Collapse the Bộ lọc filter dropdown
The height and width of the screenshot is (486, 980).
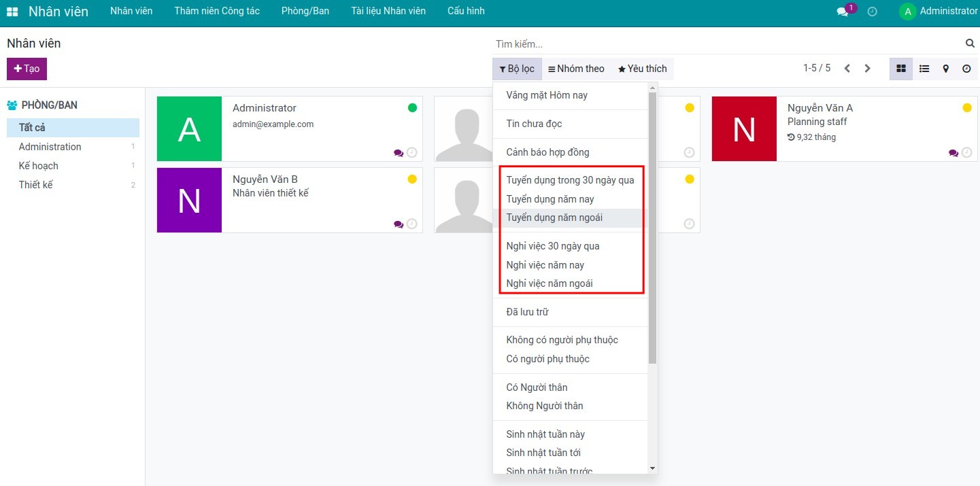point(517,69)
